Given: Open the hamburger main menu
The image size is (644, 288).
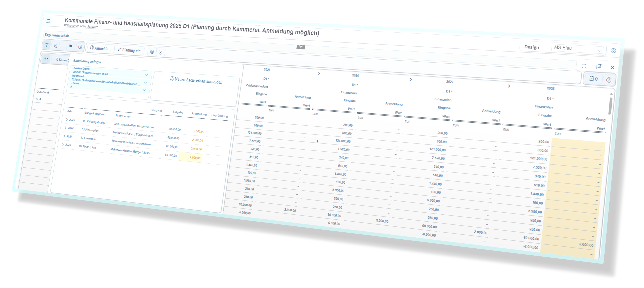Looking at the screenshot, I should tap(48, 21).
